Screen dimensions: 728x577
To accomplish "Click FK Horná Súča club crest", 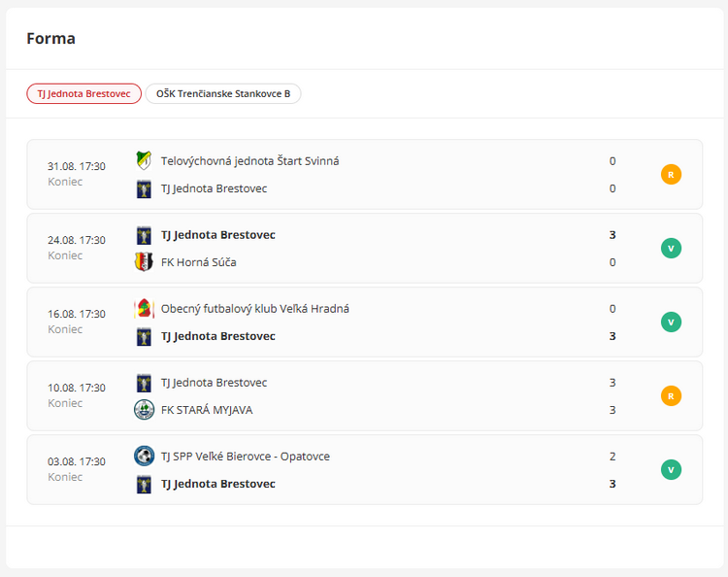I will pos(144,262).
